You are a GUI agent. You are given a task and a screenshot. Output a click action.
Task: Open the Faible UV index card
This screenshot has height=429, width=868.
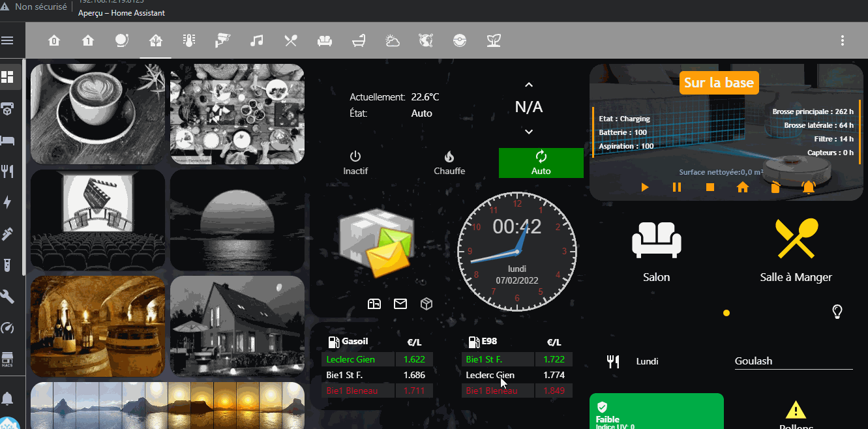click(657, 411)
